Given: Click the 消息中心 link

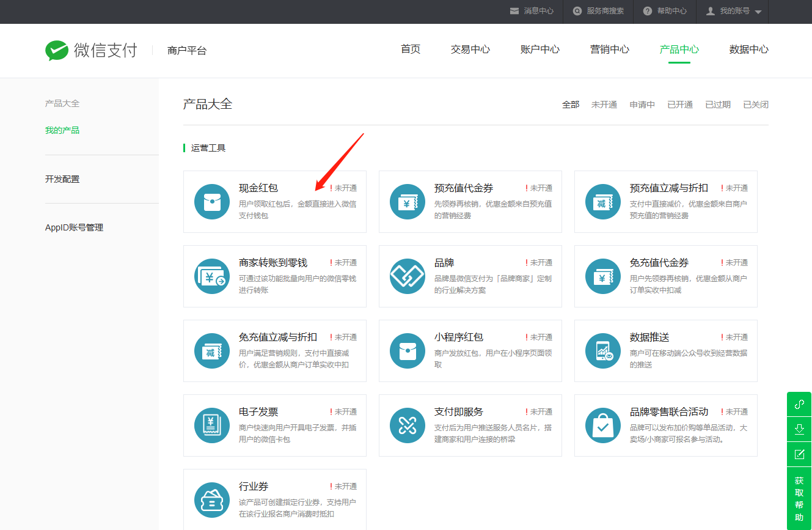Looking at the screenshot, I should click(x=539, y=11).
